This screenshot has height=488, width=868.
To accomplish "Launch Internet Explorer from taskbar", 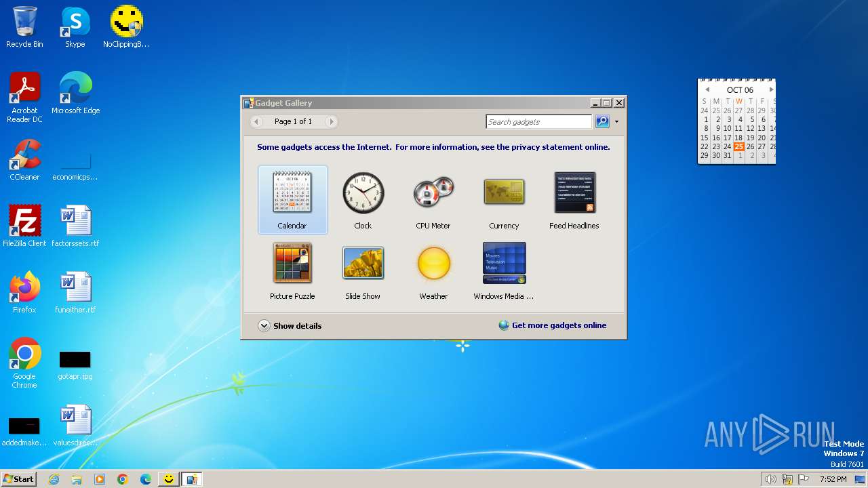I will (54, 479).
